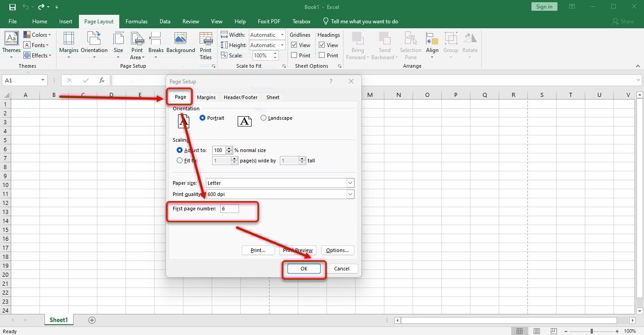This screenshot has width=644, height=335.
Task: Click the First page number field
Action: tap(230, 209)
